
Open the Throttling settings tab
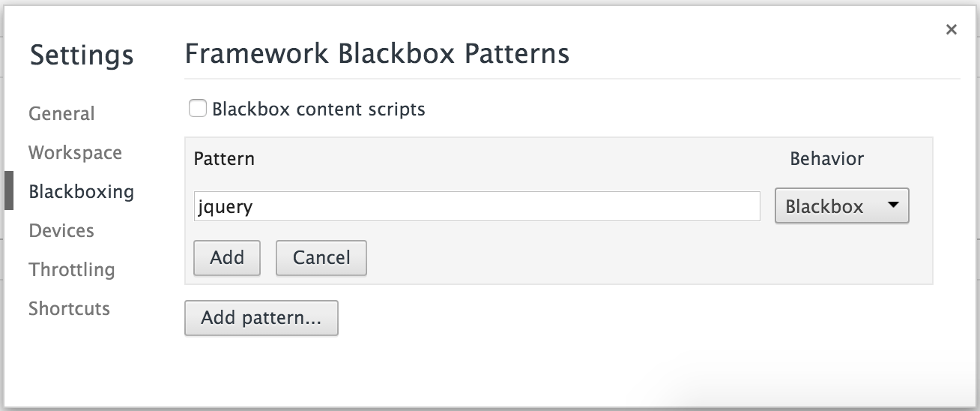pos(71,270)
